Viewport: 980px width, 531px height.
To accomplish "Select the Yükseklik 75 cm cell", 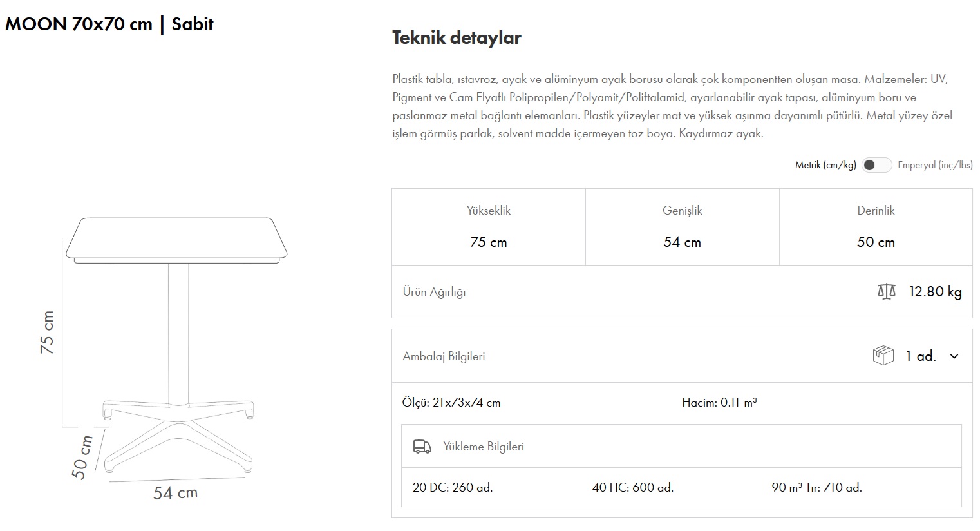I will (489, 227).
